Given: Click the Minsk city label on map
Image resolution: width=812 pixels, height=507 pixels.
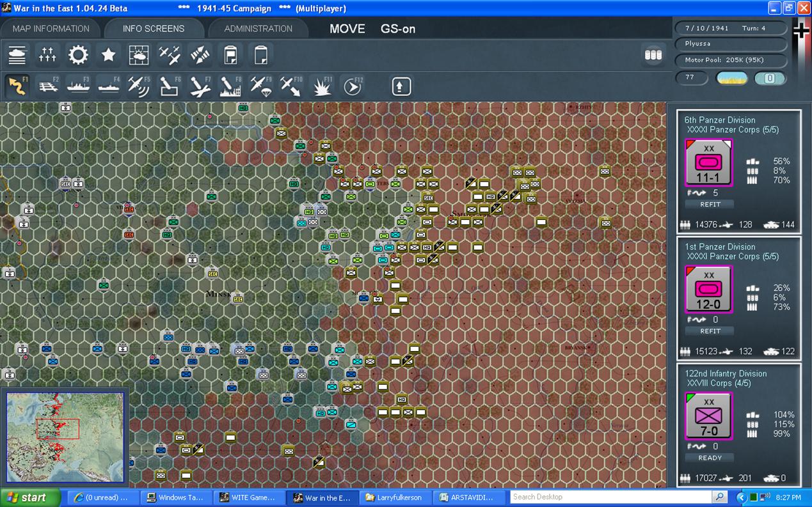Looking at the screenshot, I should (218, 294).
